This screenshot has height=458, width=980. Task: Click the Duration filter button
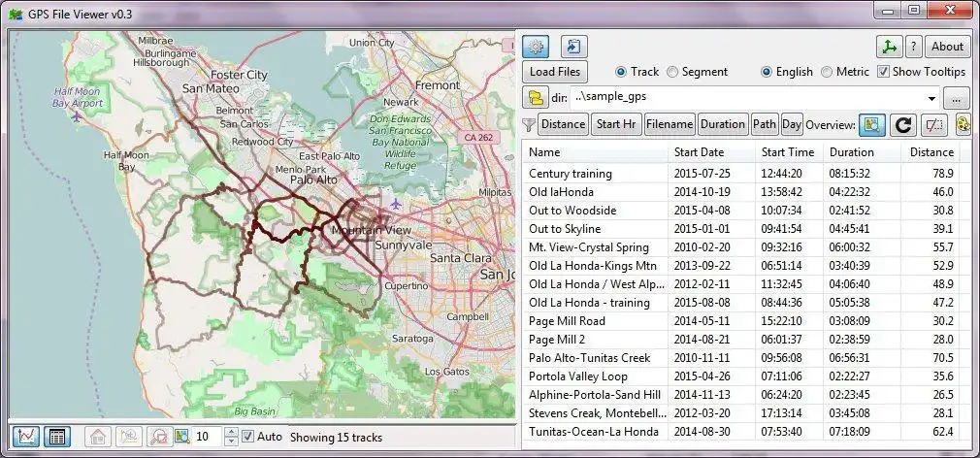coord(723,124)
